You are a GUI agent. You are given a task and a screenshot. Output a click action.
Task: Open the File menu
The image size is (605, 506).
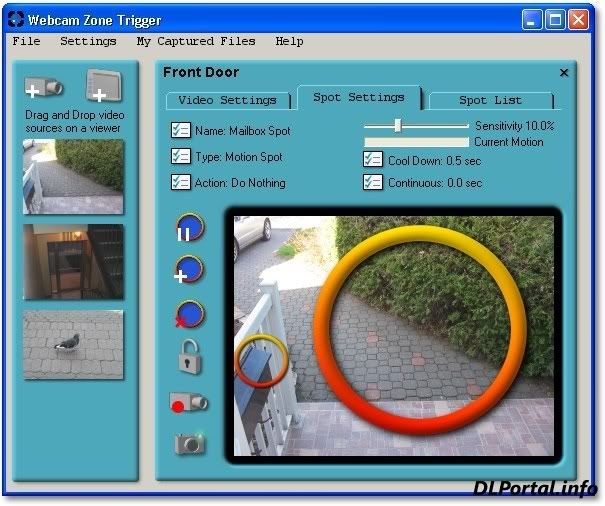tap(26, 41)
